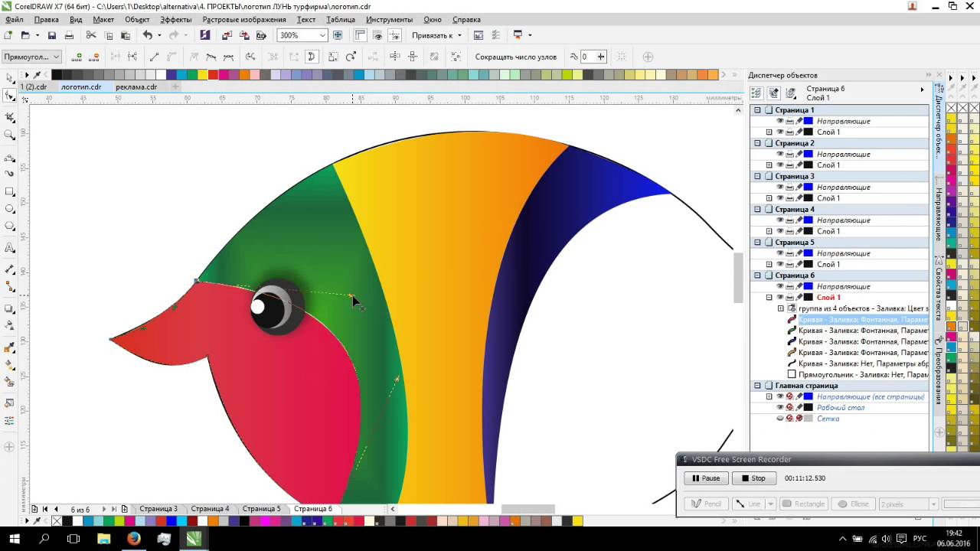Select the Interactive Fill tool

tap(9, 364)
